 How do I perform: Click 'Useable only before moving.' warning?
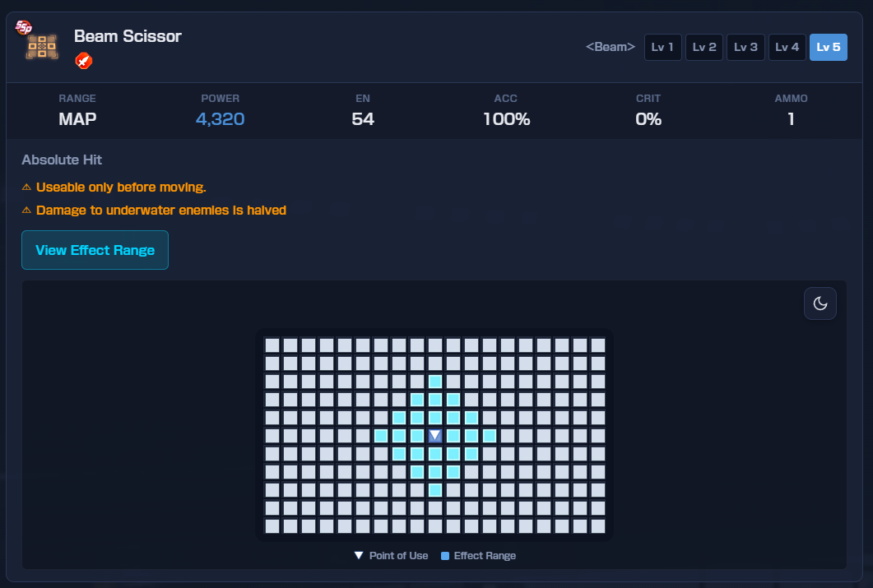(x=121, y=187)
